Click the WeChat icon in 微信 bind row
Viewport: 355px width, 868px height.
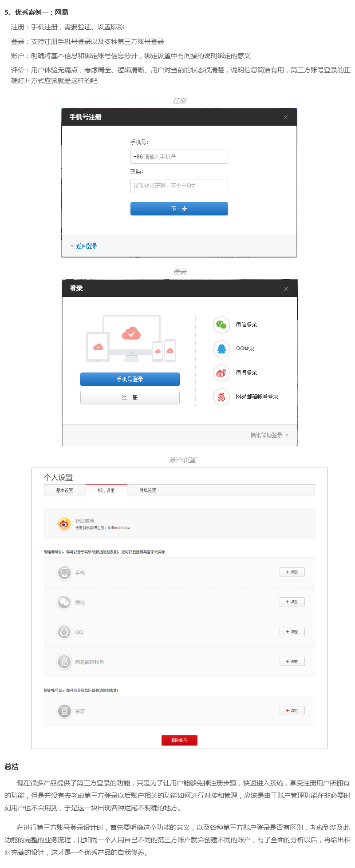64,602
